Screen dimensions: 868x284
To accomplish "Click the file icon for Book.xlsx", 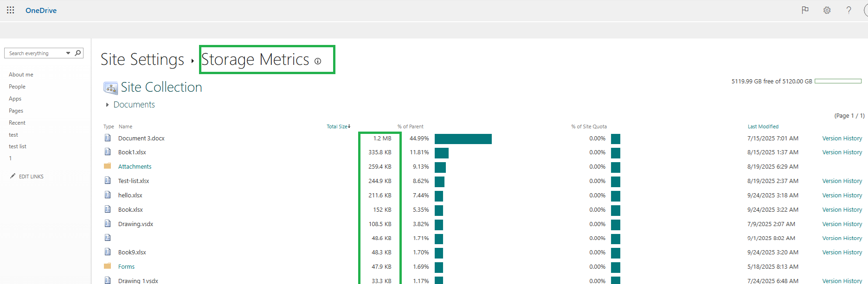I will coord(108,209).
